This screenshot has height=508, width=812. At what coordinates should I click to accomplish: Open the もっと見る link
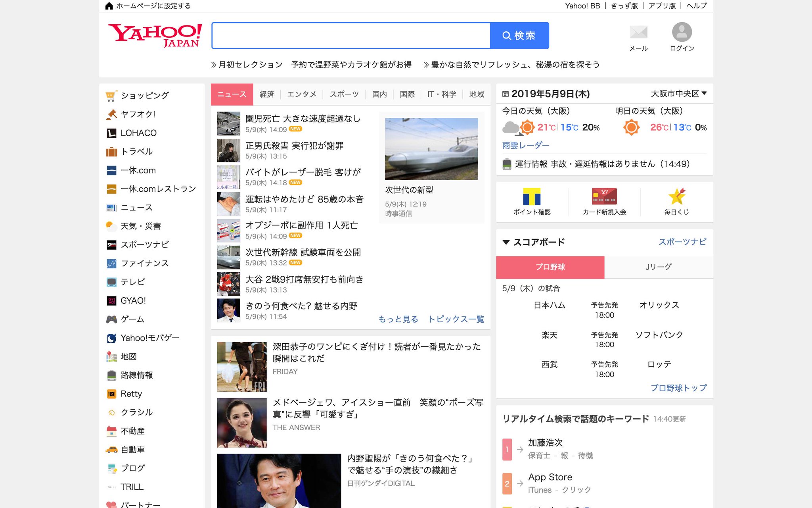tap(398, 319)
